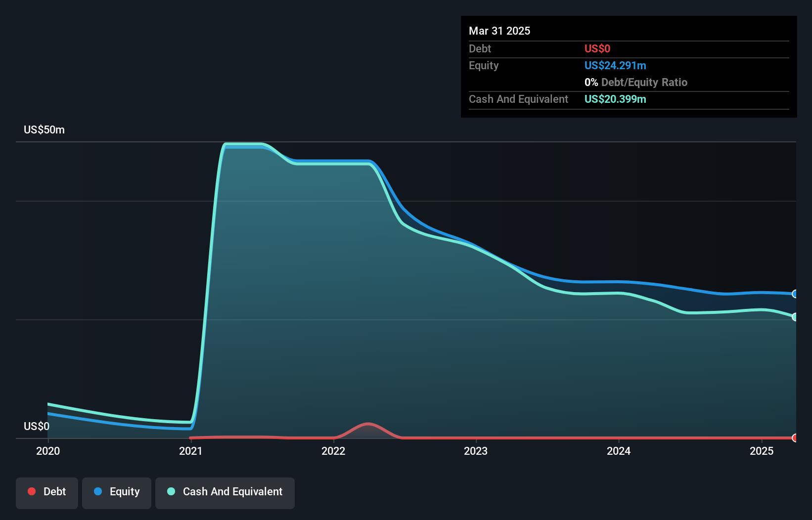The height and width of the screenshot is (520, 812).
Task: Toggle the Cash And Equivalent legend button
Action: tap(225, 493)
